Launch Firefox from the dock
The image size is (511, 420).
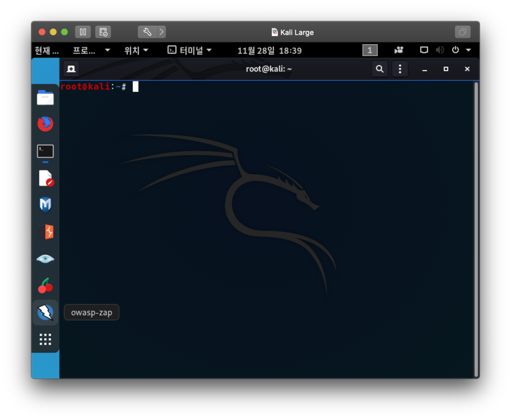pyautogui.click(x=45, y=124)
